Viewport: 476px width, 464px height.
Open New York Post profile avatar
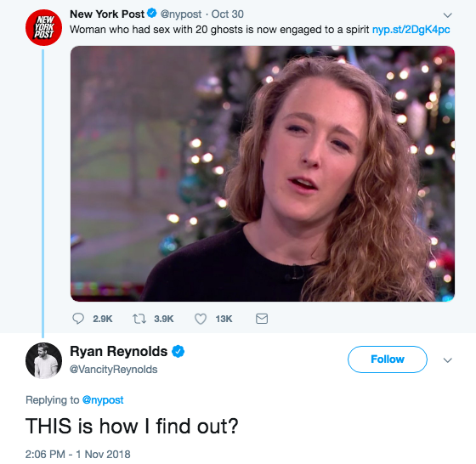coord(43,27)
